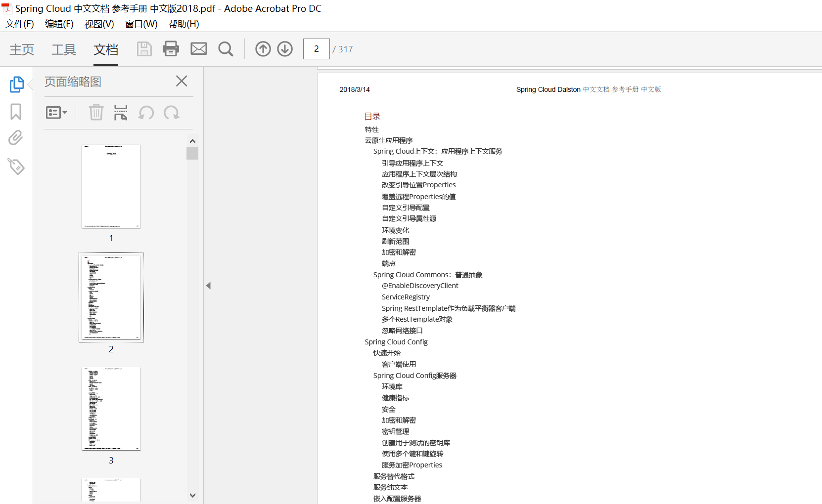Go to next page down arrow

285,49
